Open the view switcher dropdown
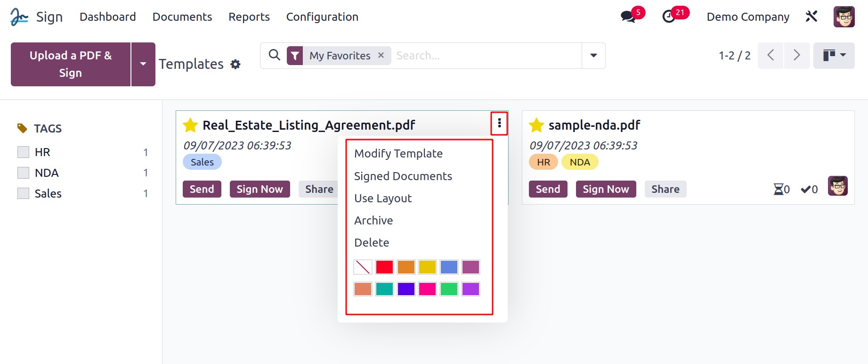The height and width of the screenshot is (364, 868). pyautogui.click(x=834, y=55)
